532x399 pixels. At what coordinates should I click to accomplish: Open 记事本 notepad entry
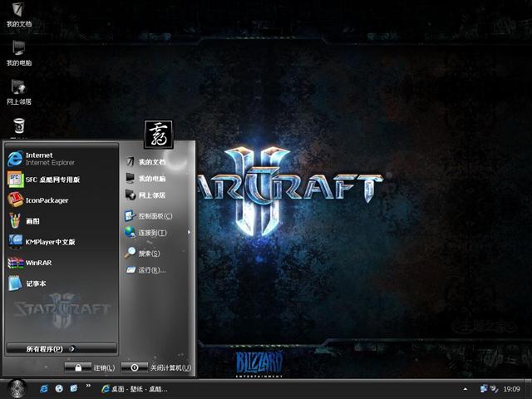tap(35, 283)
